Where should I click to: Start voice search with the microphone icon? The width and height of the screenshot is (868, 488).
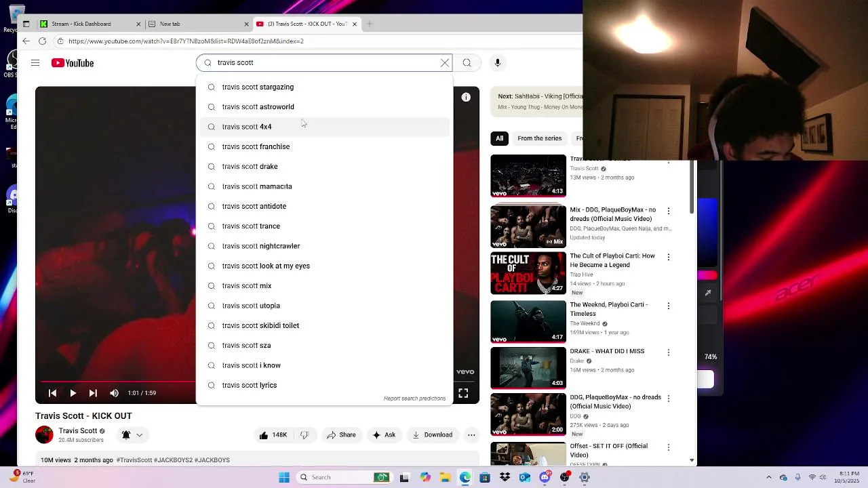point(497,62)
